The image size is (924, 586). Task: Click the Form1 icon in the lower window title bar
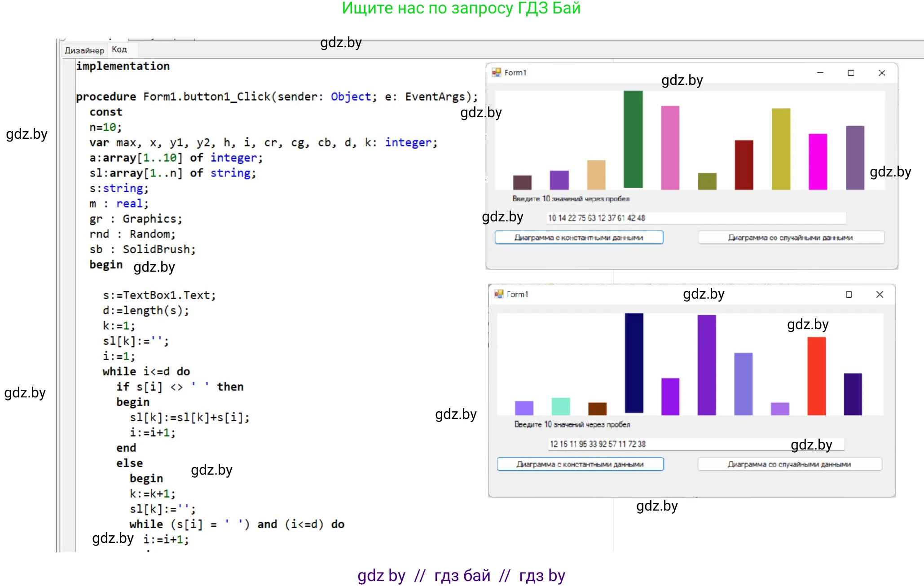499,294
